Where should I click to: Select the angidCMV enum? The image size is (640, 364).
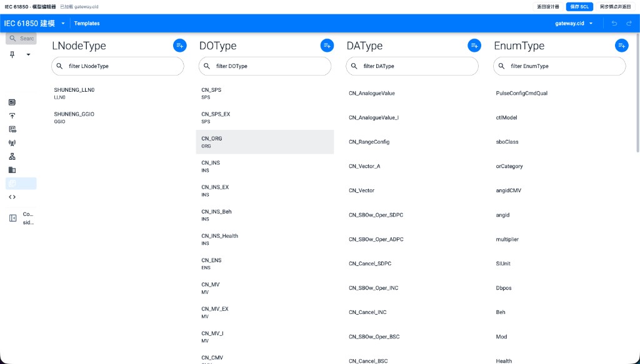click(559, 191)
